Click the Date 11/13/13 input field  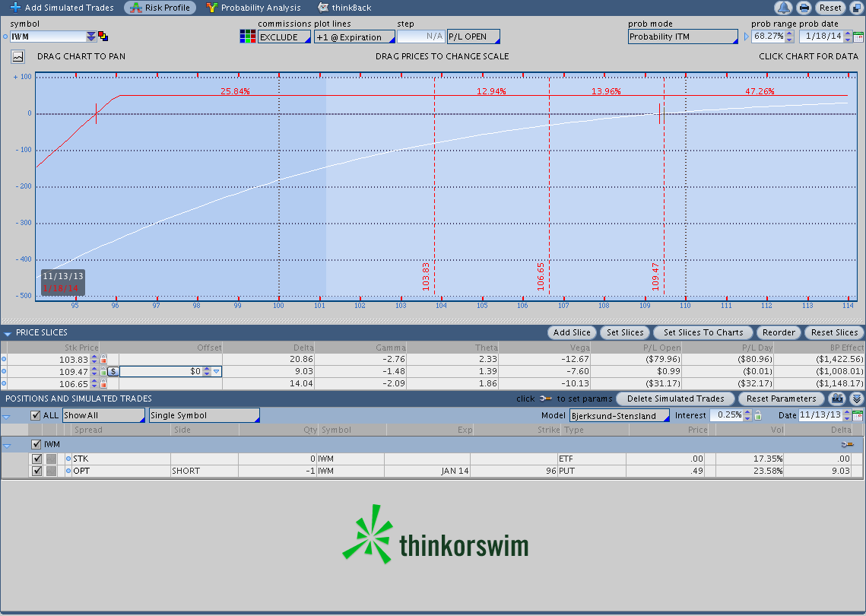pyautogui.click(x=820, y=415)
